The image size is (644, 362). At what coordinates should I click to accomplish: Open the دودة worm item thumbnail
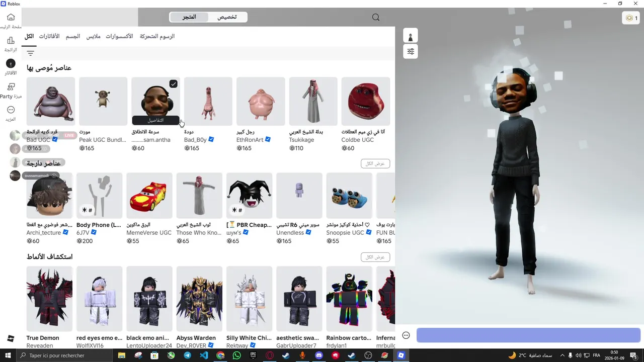pos(208,101)
